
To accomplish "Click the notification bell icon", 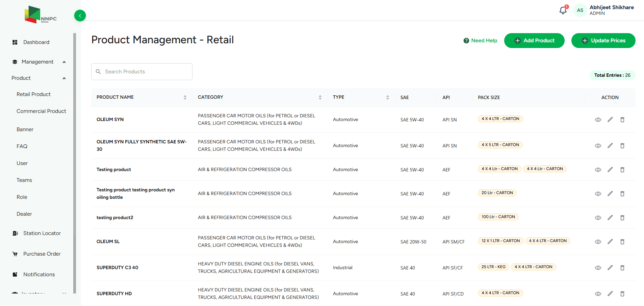I will tap(562, 10).
